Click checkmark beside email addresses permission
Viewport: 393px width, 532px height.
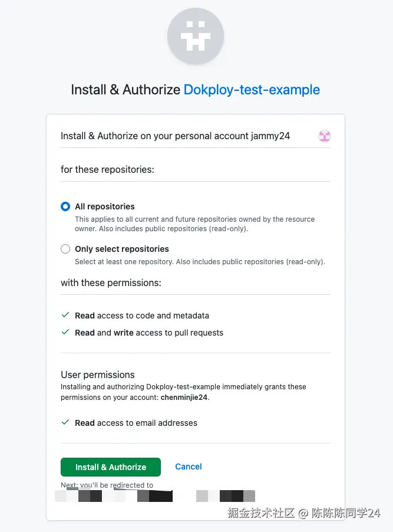click(65, 423)
